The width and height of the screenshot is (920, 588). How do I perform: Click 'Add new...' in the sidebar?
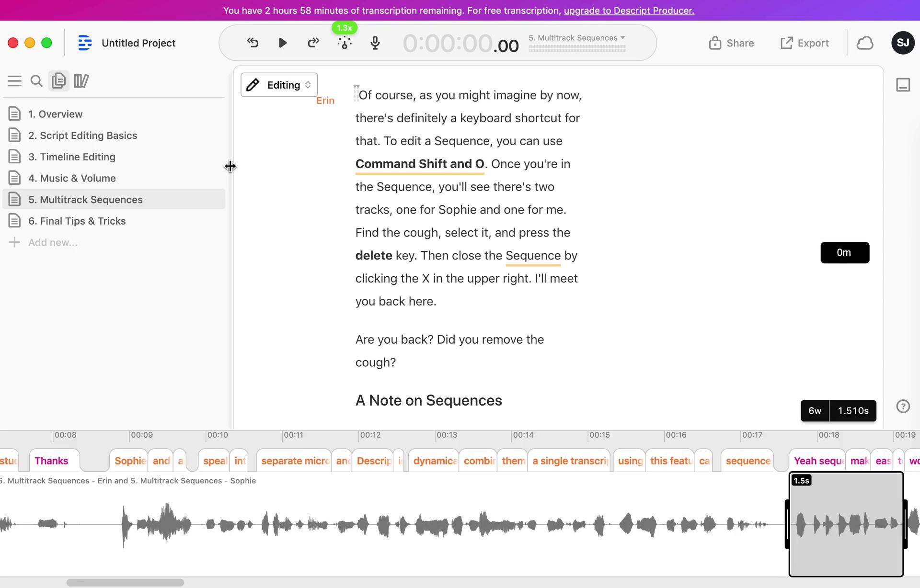click(x=53, y=242)
